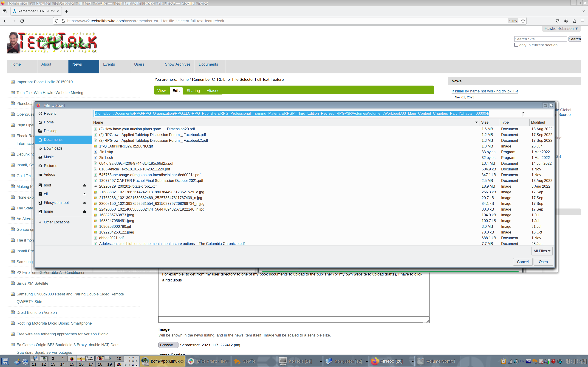Open Other Locations in file dialog
Viewport: 588px width, 367px height.
point(56,222)
